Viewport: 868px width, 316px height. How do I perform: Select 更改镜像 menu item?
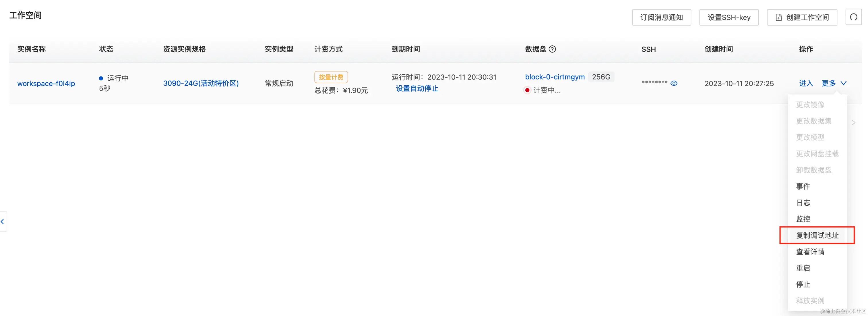point(817,105)
